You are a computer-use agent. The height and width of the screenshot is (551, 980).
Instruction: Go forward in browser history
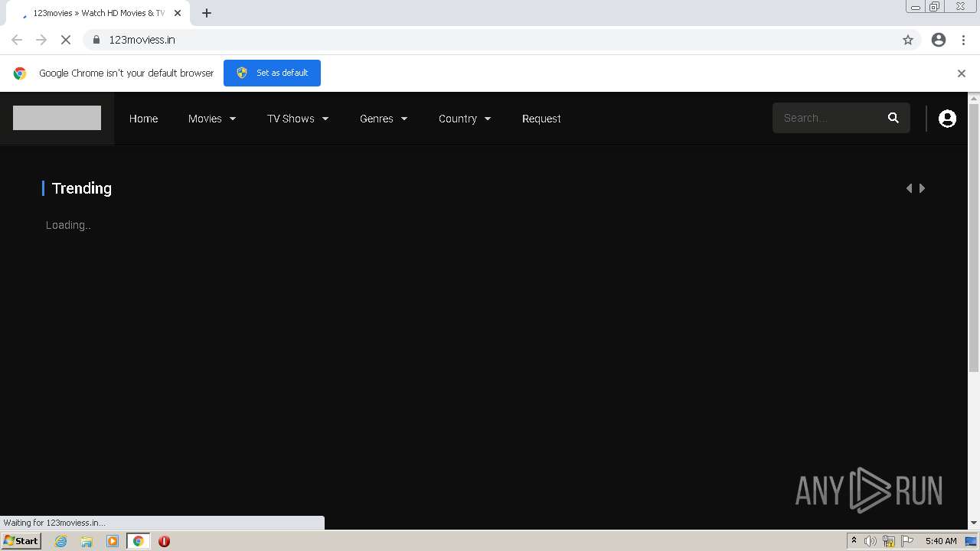[41, 40]
